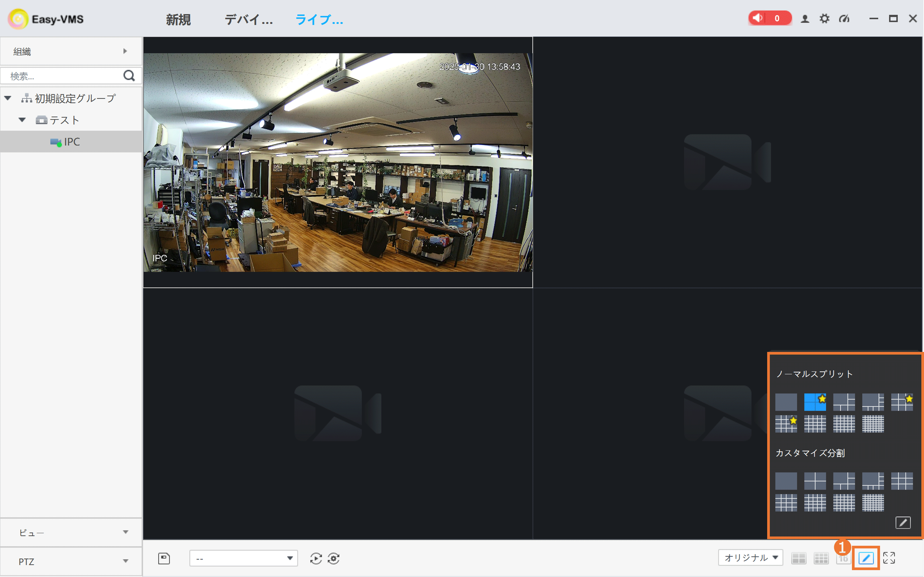Open the settings gear icon
924x577 pixels.
tap(824, 18)
